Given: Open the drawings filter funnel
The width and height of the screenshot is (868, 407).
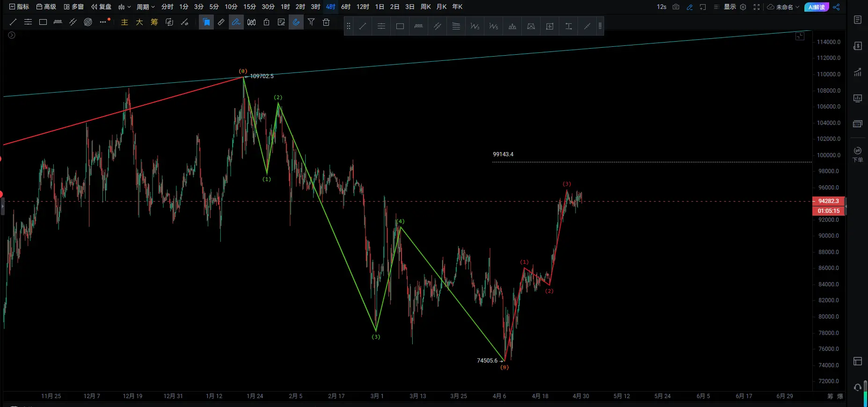Looking at the screenshot, I should pyautogui.click(x=311, y=22).
